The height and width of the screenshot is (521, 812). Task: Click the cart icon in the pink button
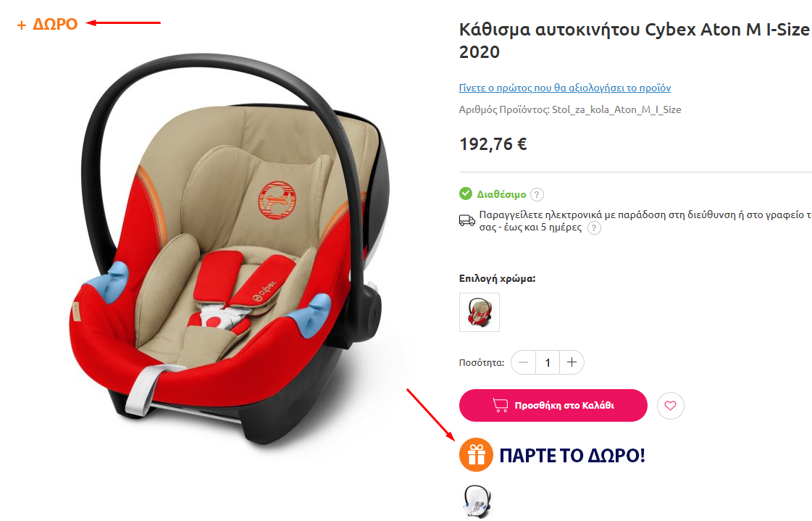click(501, 404)
